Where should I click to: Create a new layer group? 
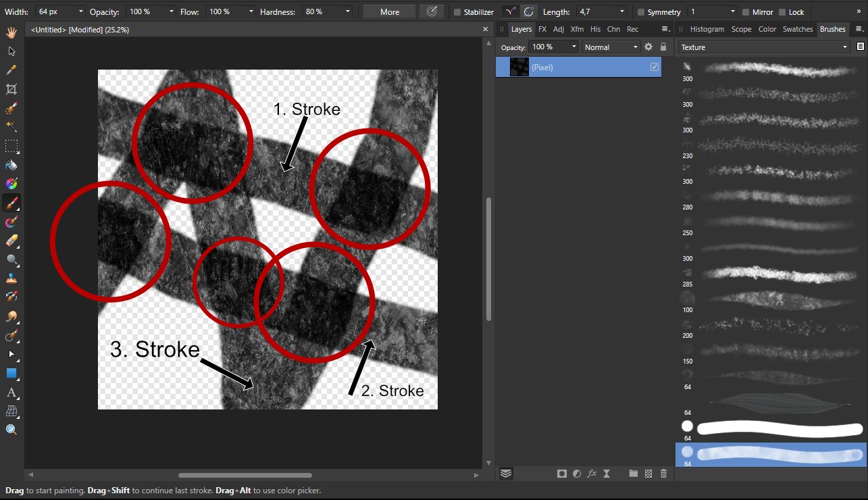[x=633, y=474]
